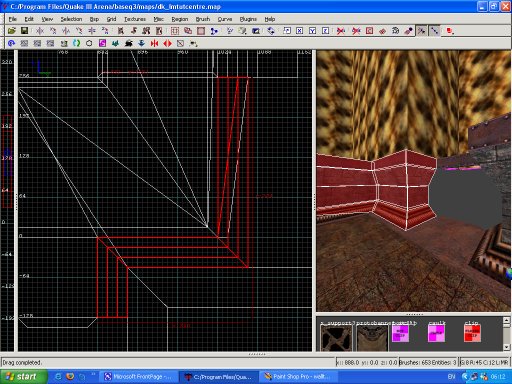512x384 pixels.
Task: Click the dark gear-like toolbar icon
Action: (x=395, y=31)
